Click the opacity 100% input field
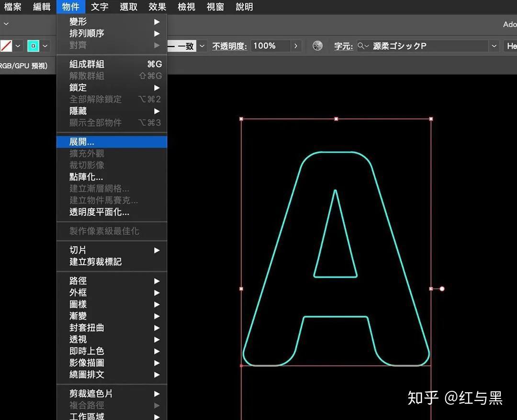Image resolution: width=517 pixels, height=420 pixels. click(x=270, y=46)
